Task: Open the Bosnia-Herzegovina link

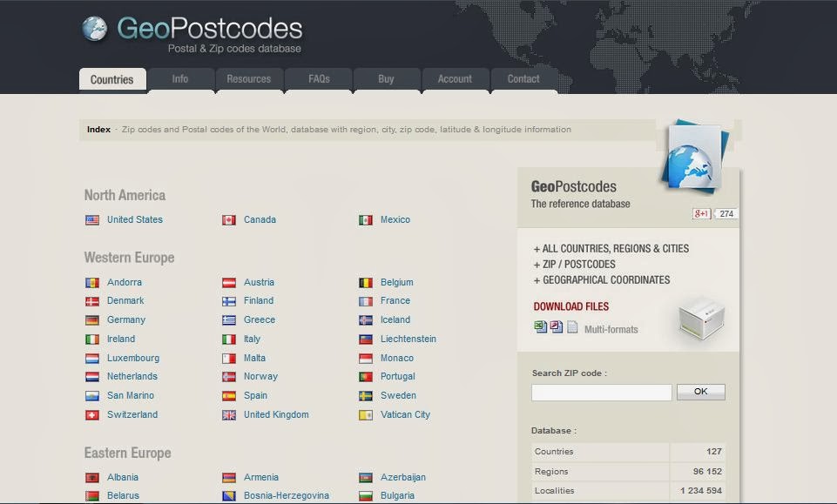Action: (287, 495)
